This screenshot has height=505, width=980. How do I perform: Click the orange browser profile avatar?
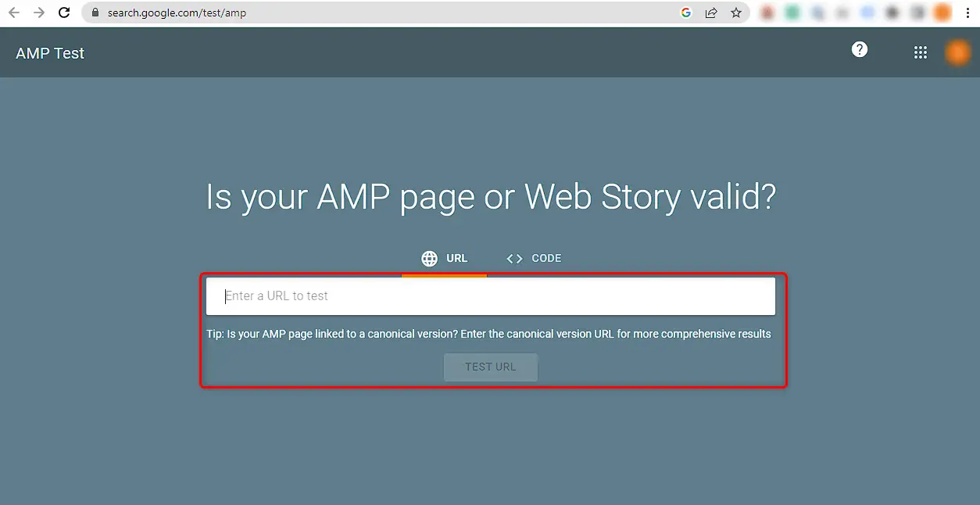point(942,13)
